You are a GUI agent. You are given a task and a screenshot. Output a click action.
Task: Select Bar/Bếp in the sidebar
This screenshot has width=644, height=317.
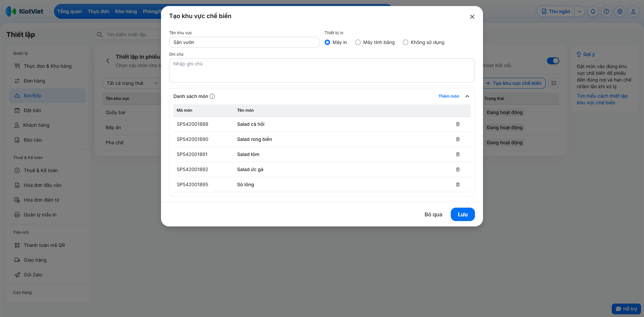[48, 96]
